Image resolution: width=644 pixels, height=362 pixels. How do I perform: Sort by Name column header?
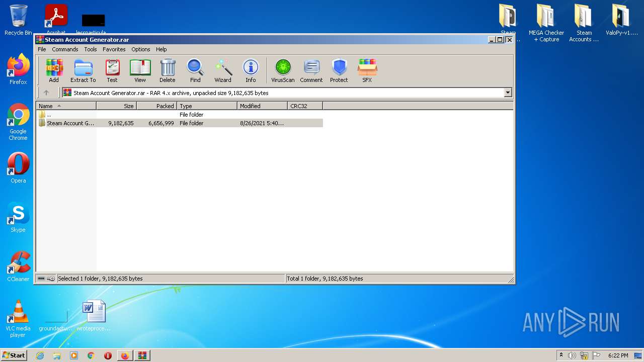point(66,106)
